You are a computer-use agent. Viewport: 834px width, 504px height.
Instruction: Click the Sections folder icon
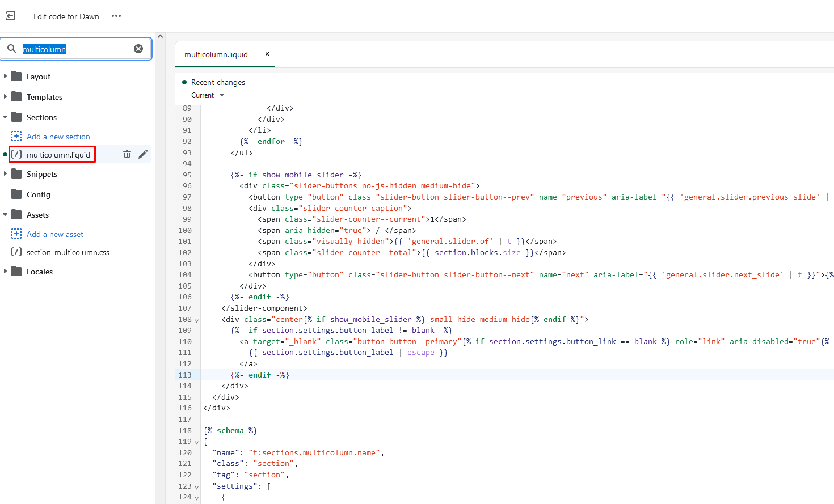[16, 117]
